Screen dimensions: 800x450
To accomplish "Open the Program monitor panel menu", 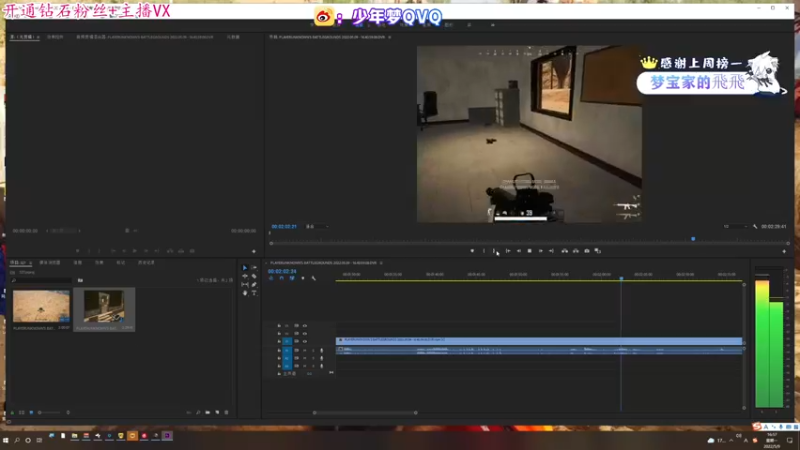I will (390, 37).
